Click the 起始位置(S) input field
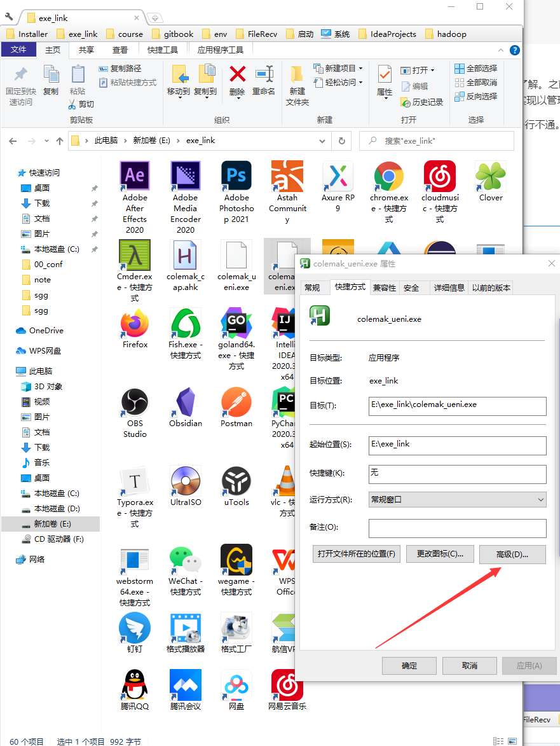The width and height of the screenshot is (560, 746). [x=457, y=446]
